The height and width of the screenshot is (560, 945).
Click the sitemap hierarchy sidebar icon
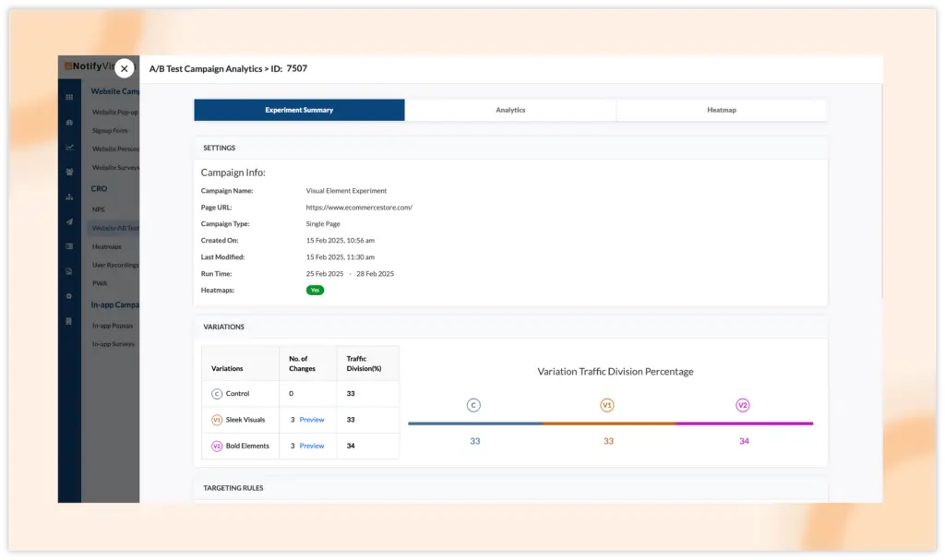(69, 197)
